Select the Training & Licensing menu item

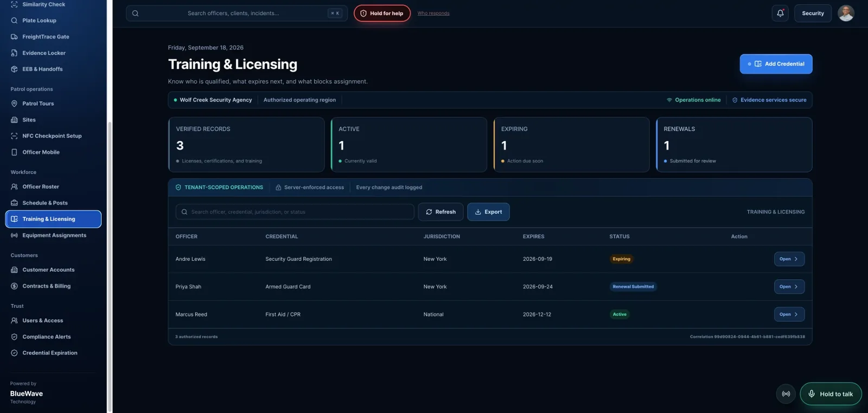tap(53, 219)
